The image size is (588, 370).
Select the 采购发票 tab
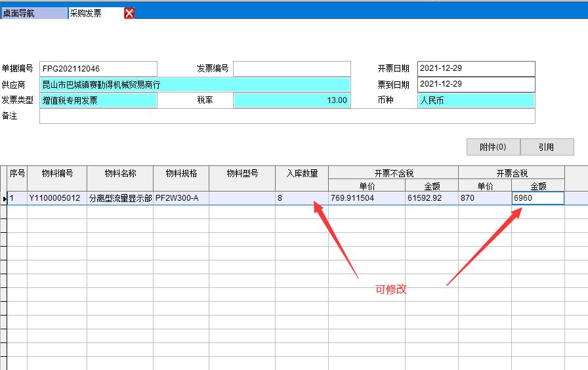click(x=94, y=13)
